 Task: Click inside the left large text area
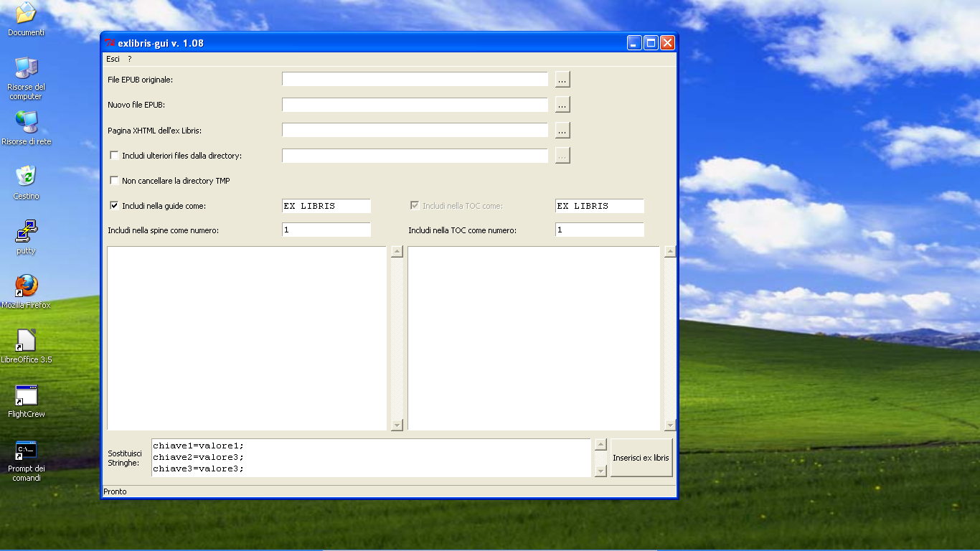tap(247, 338)
